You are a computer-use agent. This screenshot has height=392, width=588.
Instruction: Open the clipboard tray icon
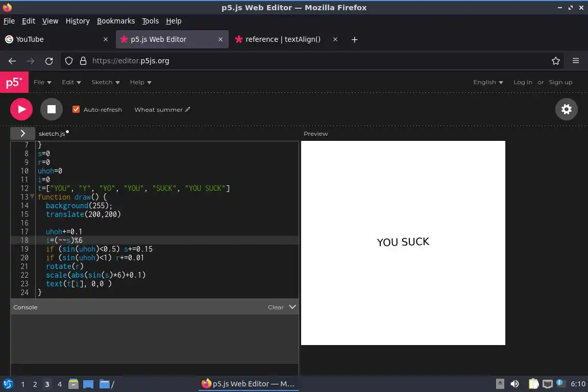(533, 384)
